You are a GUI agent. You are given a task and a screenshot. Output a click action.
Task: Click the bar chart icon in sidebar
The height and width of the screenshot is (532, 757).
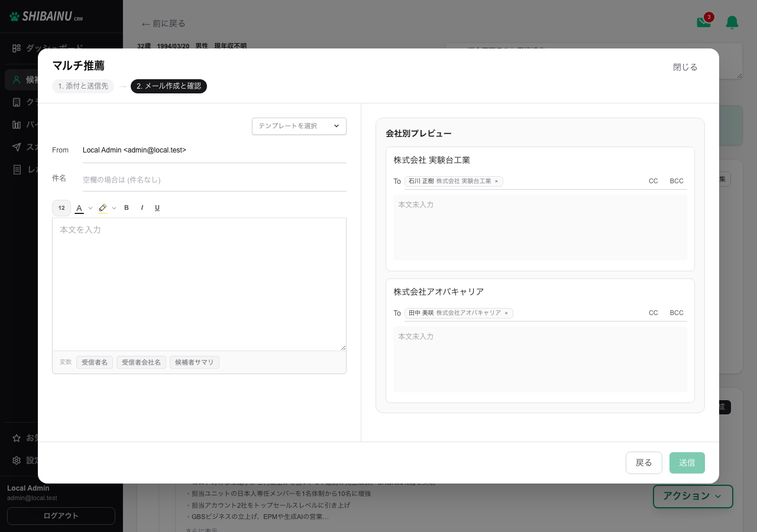click(x=17, y=125)
